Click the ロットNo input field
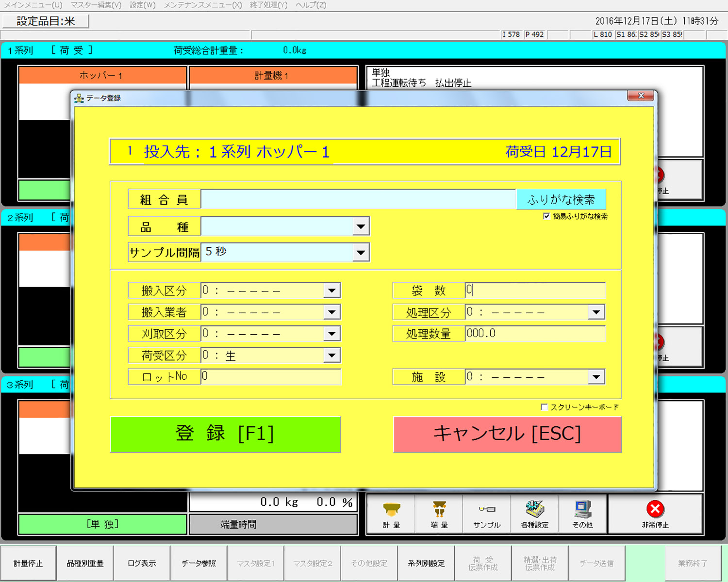This screenshot has height=582, width=728. click(x=271, y=377)
